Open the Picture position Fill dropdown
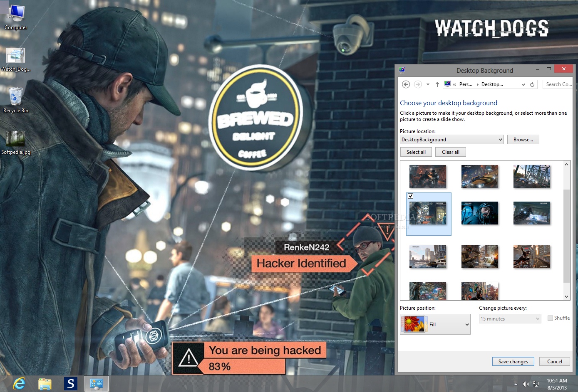This screenshot has width=578, height=392. tap(435, 324)
